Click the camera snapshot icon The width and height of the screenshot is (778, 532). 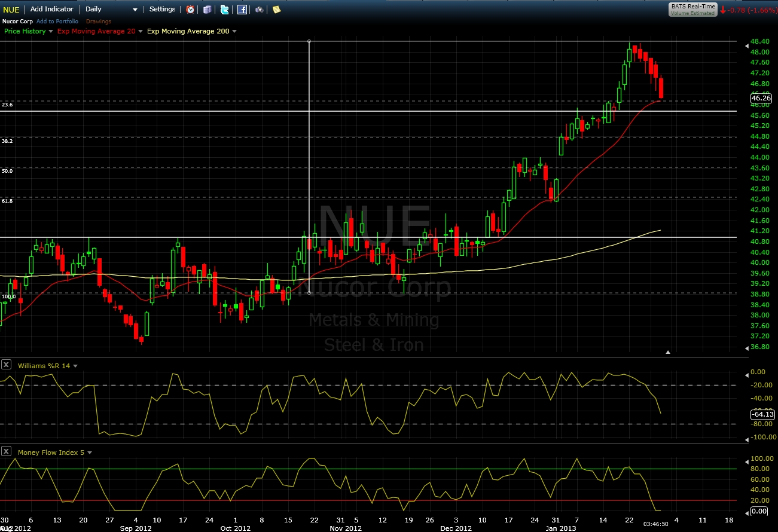tap(260, 10)
